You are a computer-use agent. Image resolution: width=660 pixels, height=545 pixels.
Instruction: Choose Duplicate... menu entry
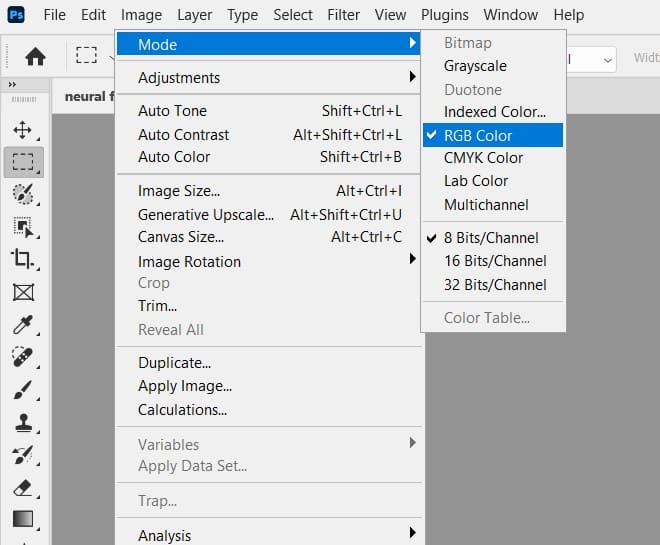click(x=269, y=363)
